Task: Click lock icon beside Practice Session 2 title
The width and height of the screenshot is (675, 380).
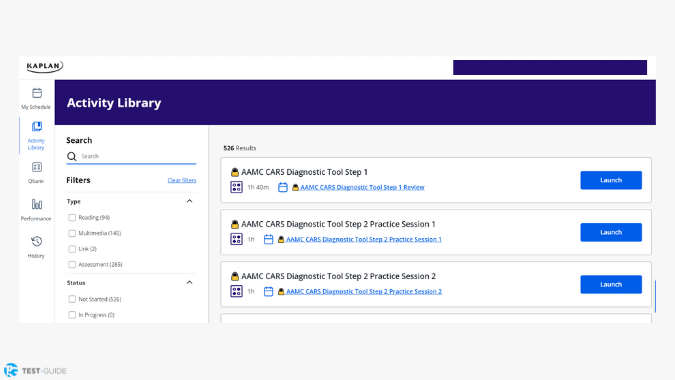Action: [235, 276]
